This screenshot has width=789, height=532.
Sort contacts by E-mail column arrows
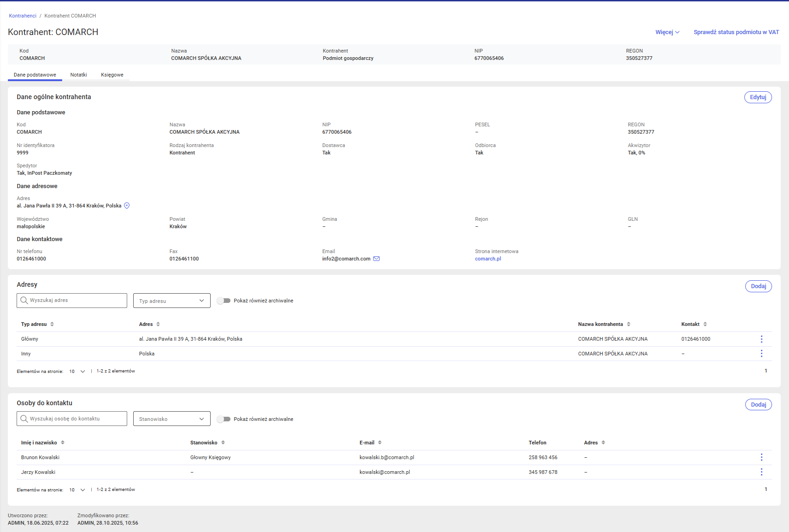tap(380, 443)
